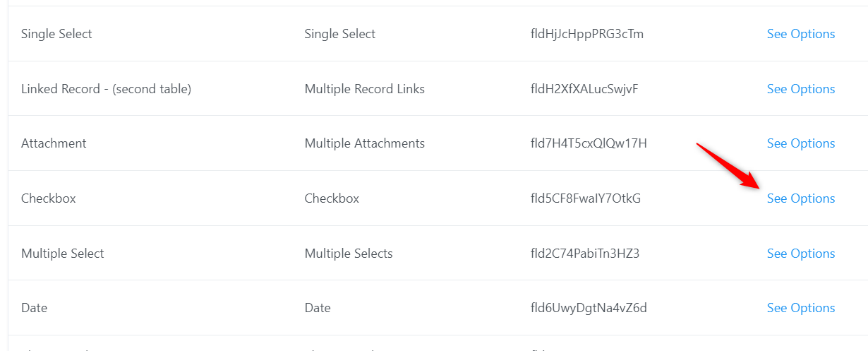
Task: Click the field ID starting with fldH2Xf
Action: (584, 89)
